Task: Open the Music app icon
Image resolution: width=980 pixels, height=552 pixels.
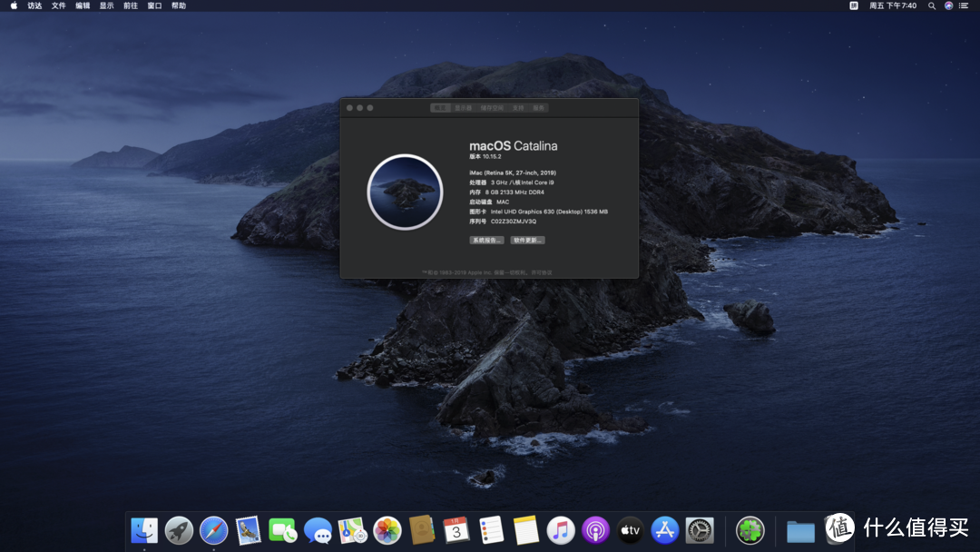Action: 561,531
